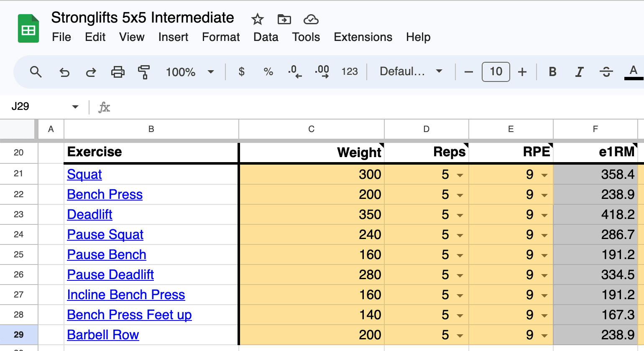
Task: Open the search menus magnifier
Action: [x=36, y=72]
